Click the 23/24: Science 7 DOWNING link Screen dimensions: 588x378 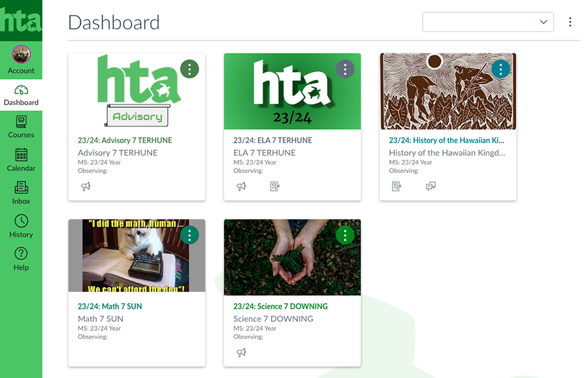pos(280,306)
